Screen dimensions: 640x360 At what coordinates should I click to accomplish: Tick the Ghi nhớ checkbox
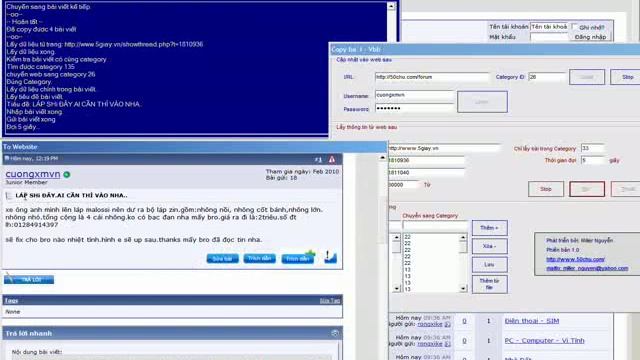(x=575, y=27)
